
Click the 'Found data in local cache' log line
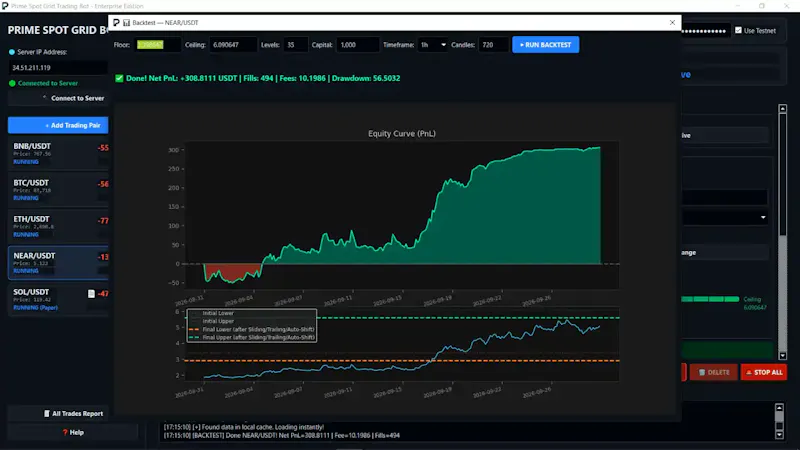(x=244, y=427)
